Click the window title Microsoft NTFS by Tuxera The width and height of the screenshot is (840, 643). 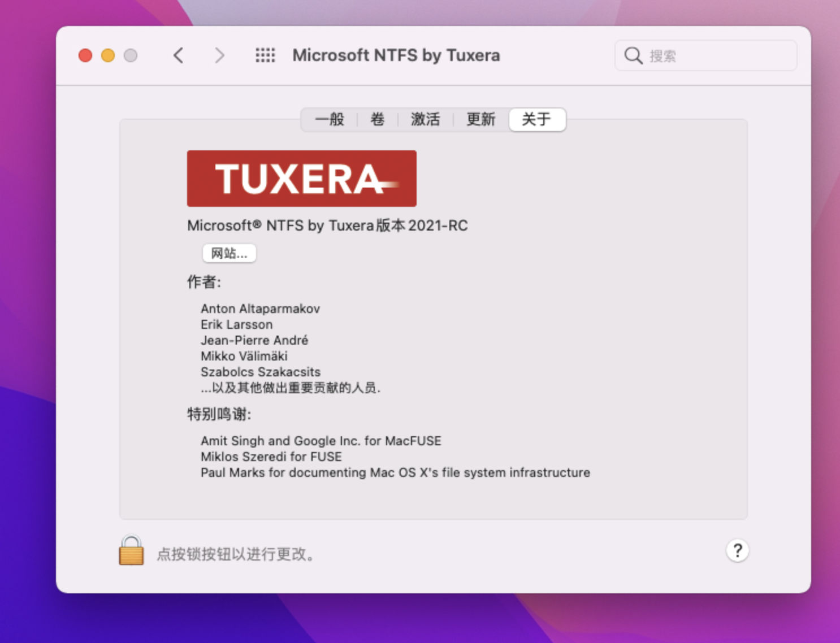click(396, 55)
